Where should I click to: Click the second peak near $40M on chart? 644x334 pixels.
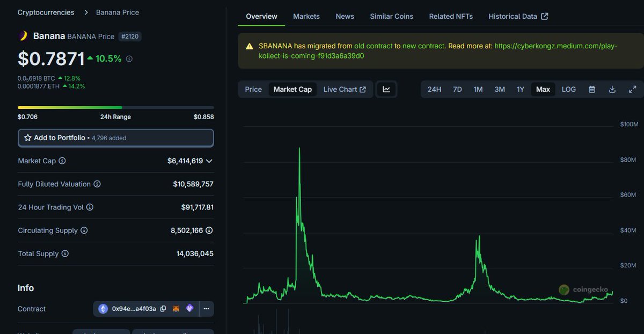479,236
